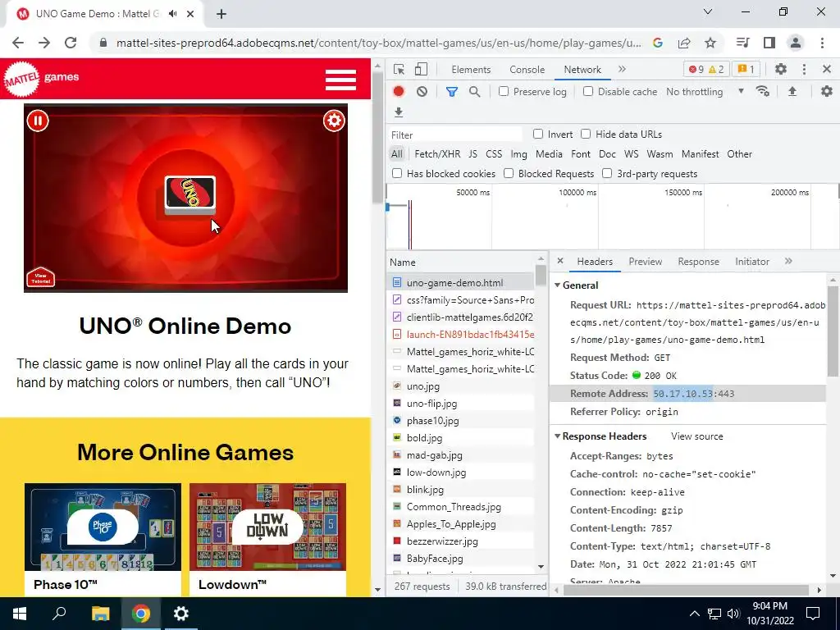Toggle the device toolbar icon

(x=421, y=69)
